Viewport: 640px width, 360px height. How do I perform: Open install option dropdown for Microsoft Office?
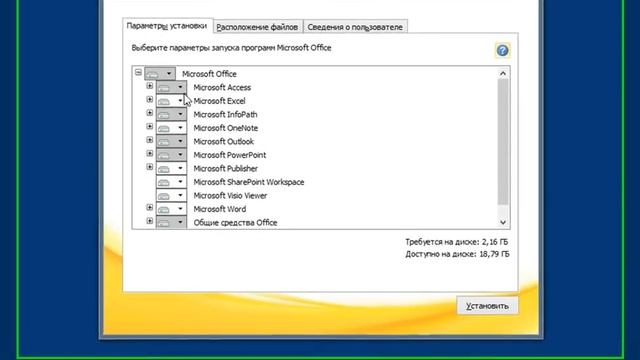(x=160, y=73)
